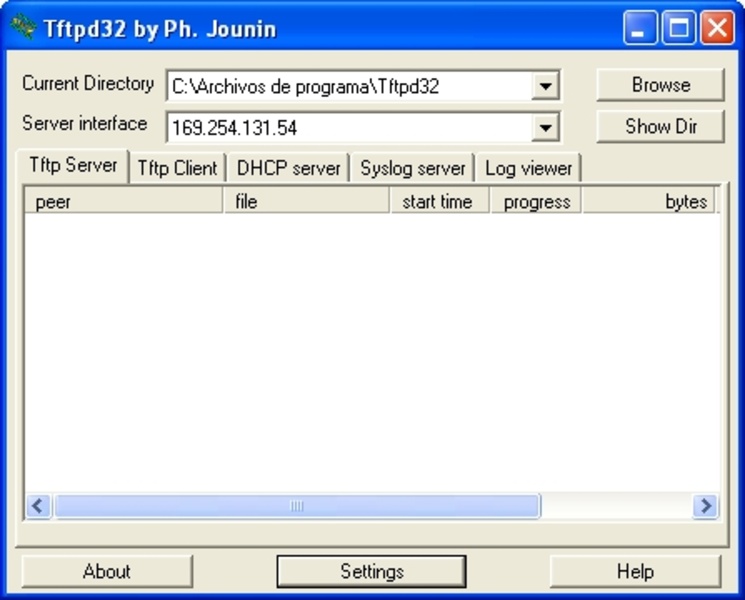
Task: Close the Tftpd32 window
Action: (x=717, y=28)
